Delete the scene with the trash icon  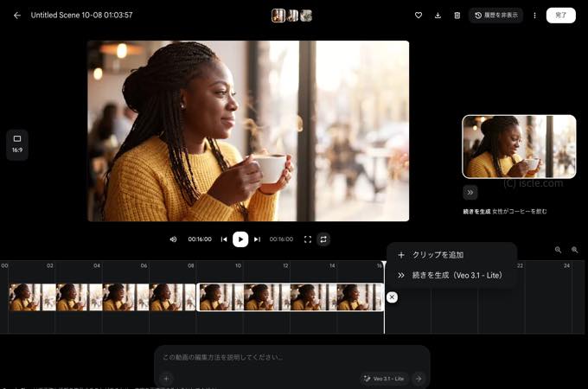click(x=457, y=16)
